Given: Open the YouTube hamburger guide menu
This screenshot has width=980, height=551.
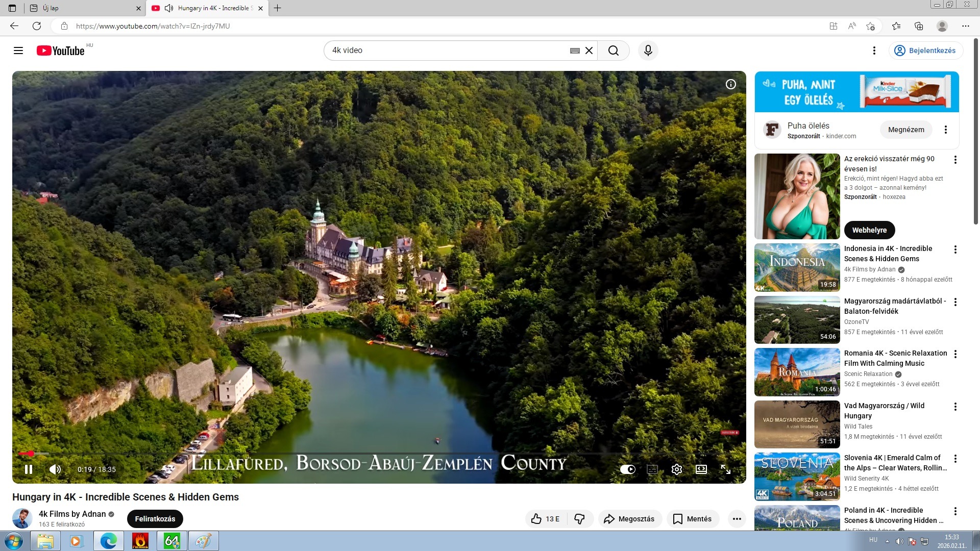Looking at the screenshot, I should [x=18, y=51].
